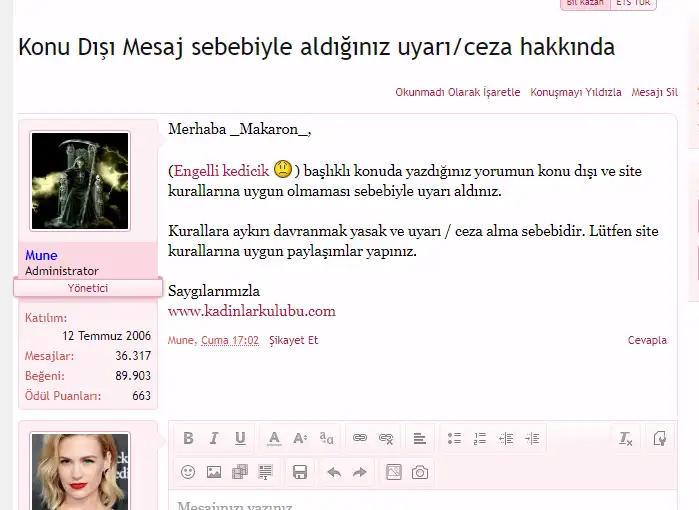Toggle bold formatting in the editor
Image resolution: width=699 pixels, height=510 pixels.
tap(187, 438)
